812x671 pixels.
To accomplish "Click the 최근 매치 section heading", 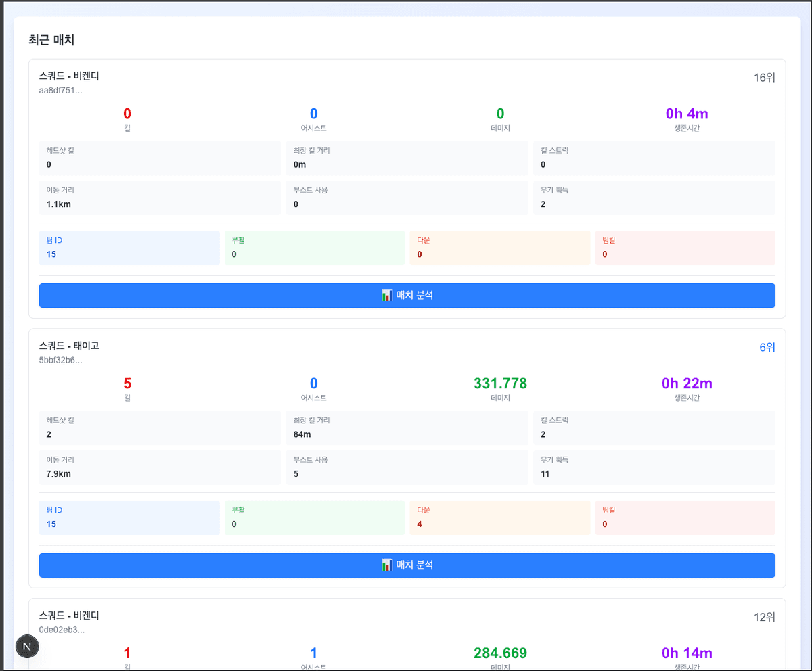I will click(x=51, y=40).
